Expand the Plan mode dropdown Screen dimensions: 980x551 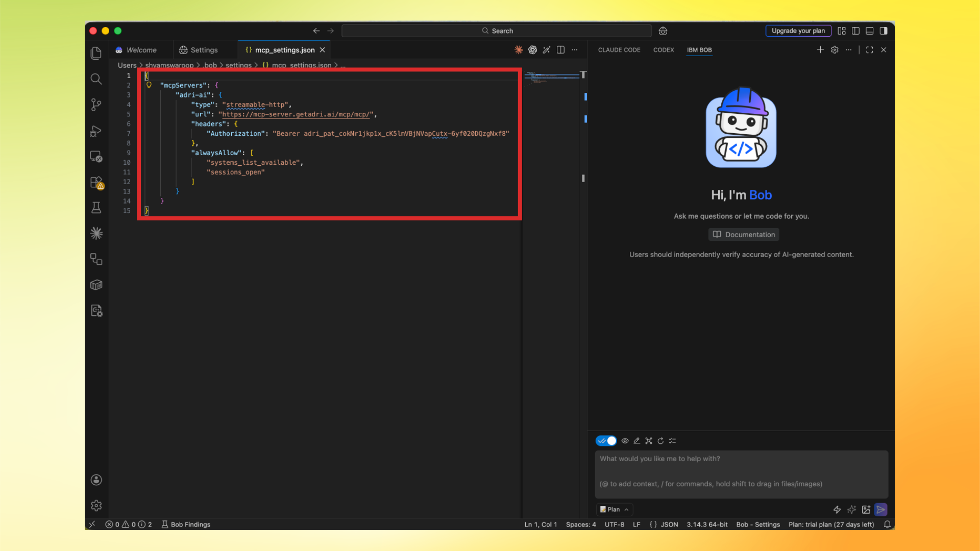point(614,509)
